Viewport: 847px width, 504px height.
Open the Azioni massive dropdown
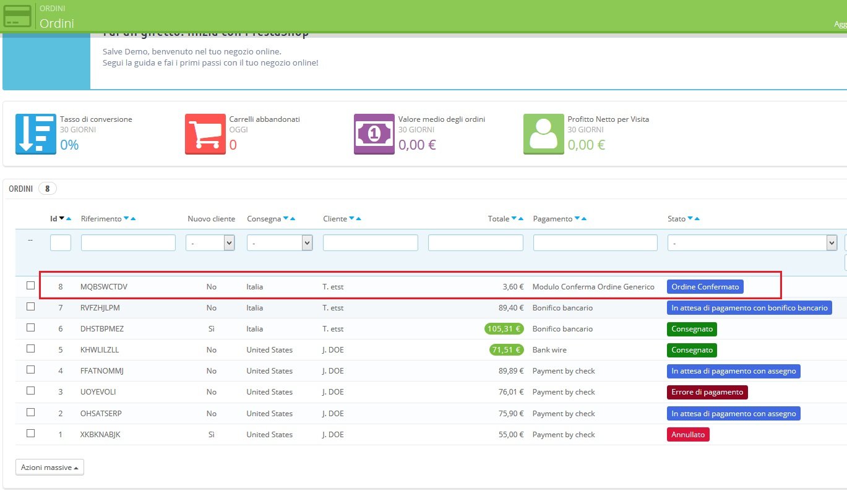(x=49, y=468)
